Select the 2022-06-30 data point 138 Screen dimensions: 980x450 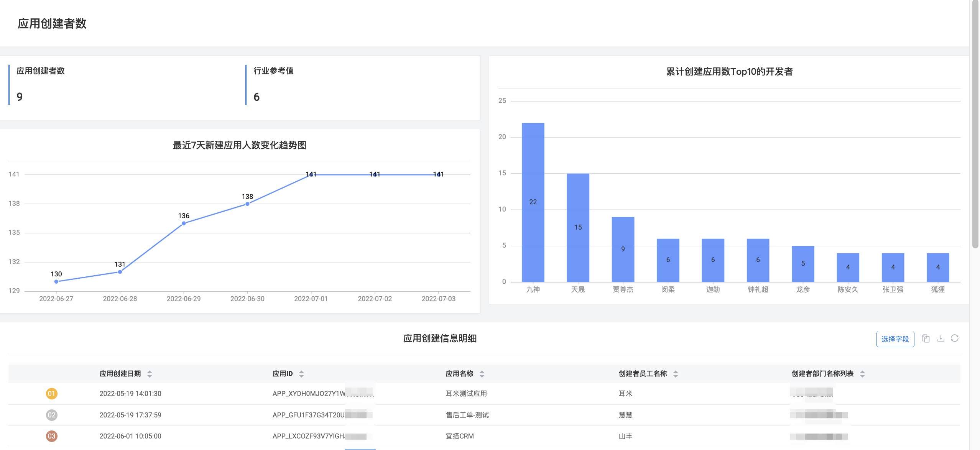pyautogui.click(x=247, y=204)
